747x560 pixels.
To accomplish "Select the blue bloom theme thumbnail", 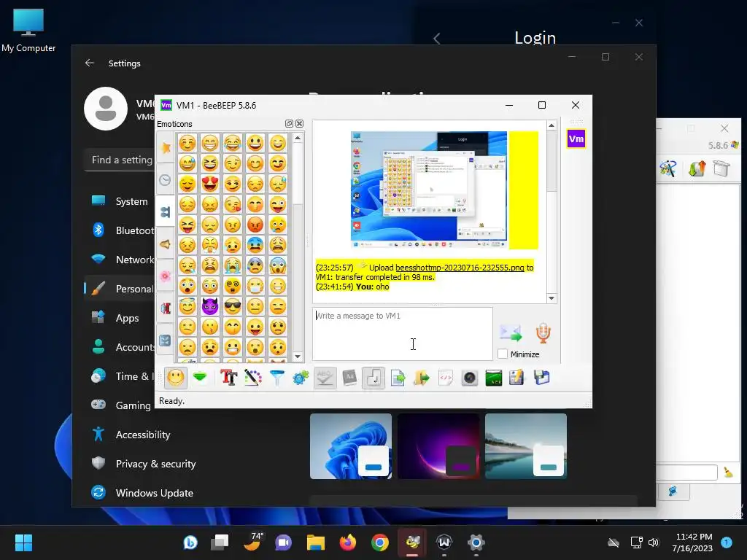I will point(351,446).
